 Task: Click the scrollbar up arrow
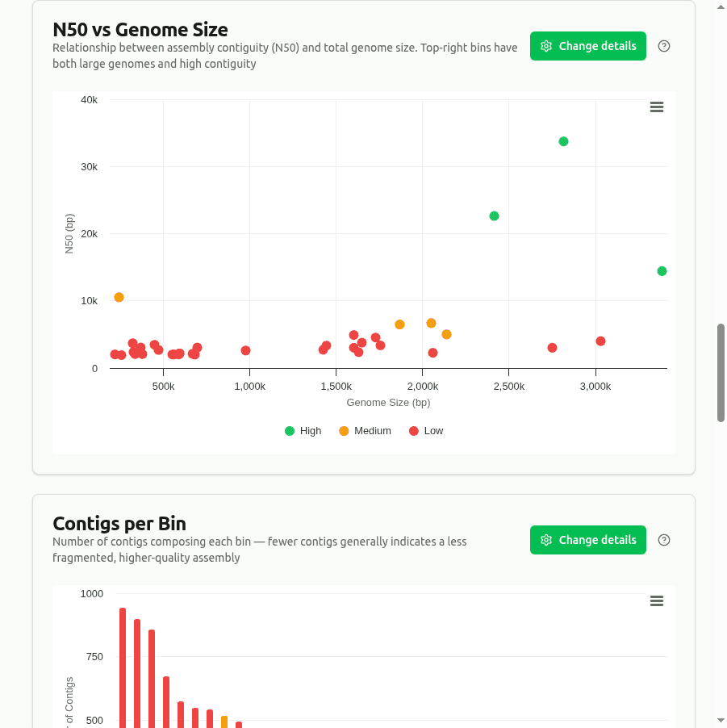tap(721, 6)
